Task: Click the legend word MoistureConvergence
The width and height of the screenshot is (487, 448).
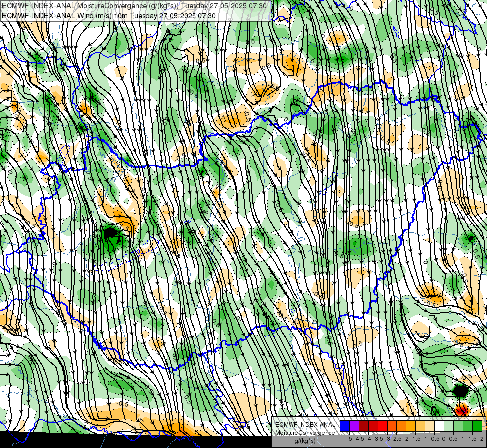Action: pyautogui.click(x=305, y=433)
